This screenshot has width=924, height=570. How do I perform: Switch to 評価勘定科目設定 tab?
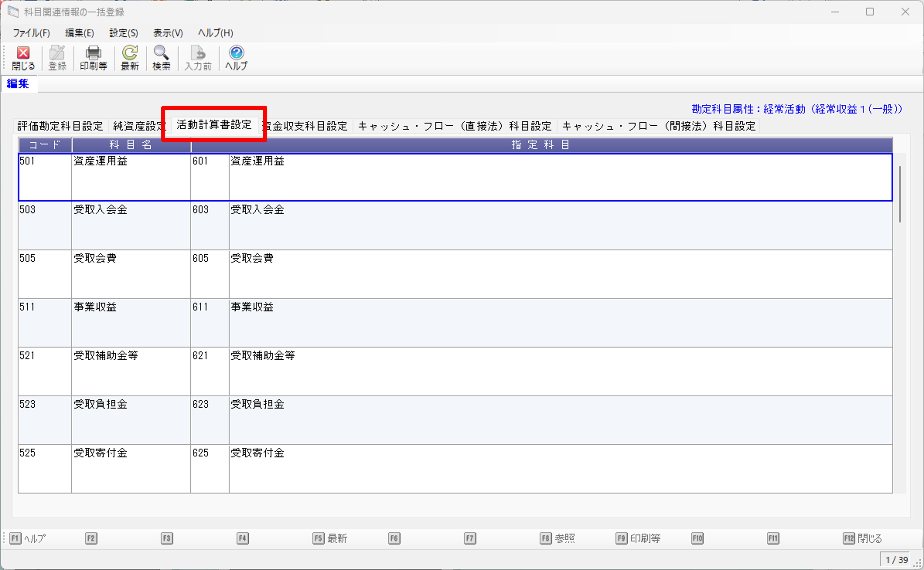click(60, 126)
